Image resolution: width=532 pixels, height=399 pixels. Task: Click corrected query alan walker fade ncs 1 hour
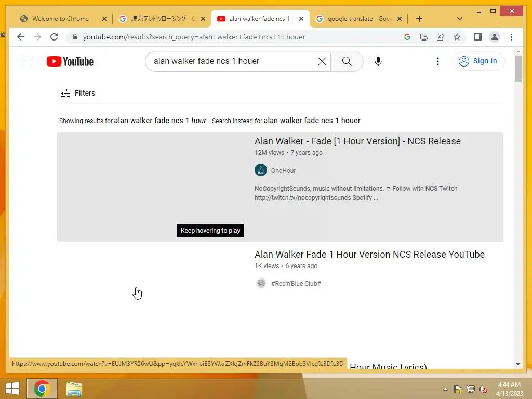click(x=160, y=121)
